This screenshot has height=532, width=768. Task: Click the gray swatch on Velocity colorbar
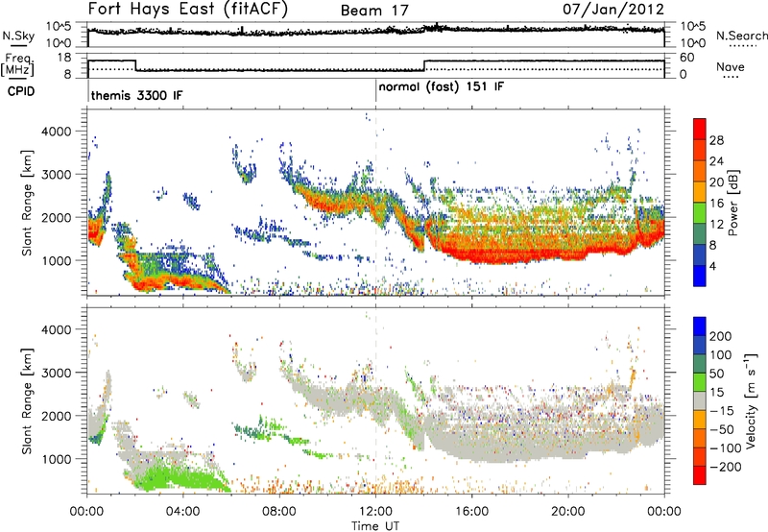[x=700, y=401]
